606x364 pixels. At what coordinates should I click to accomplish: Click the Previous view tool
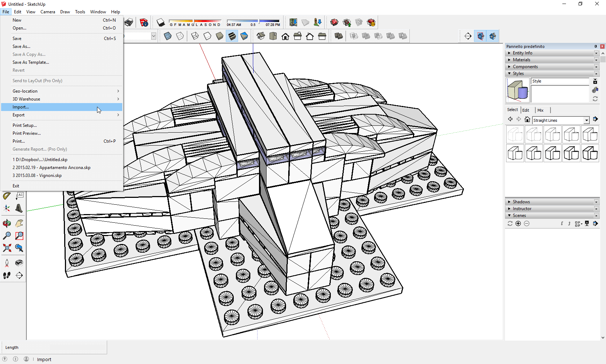pyautogui.click(x=19, y=248)
